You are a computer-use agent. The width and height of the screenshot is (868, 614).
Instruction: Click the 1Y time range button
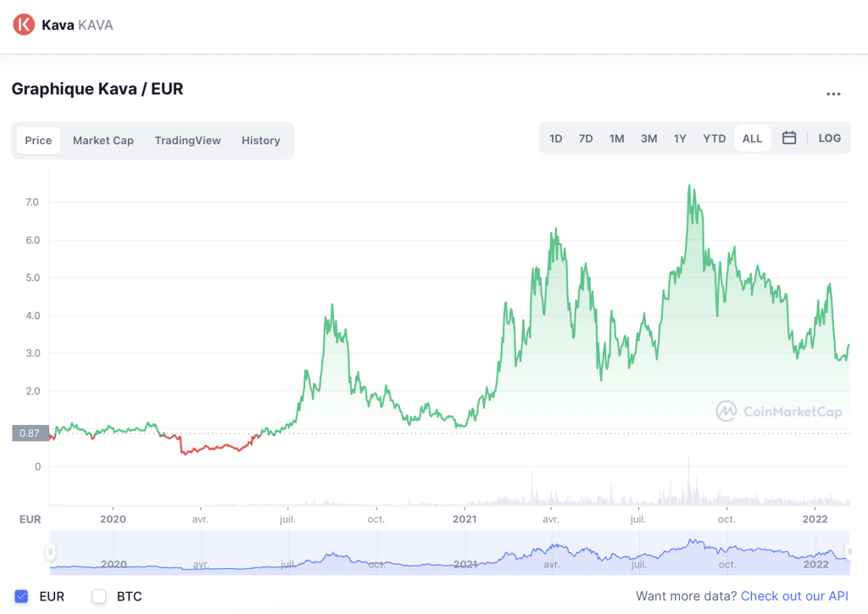click(680, 137)
